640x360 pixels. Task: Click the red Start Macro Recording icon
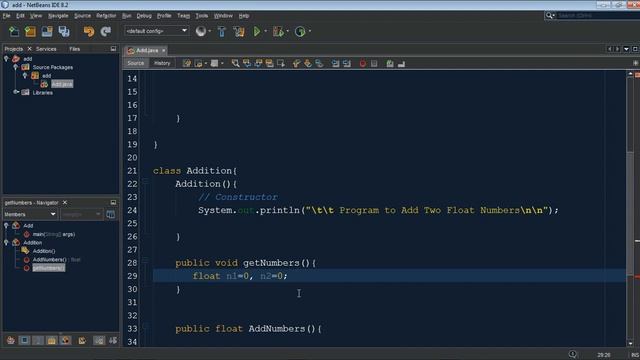[x=362, y=63]
